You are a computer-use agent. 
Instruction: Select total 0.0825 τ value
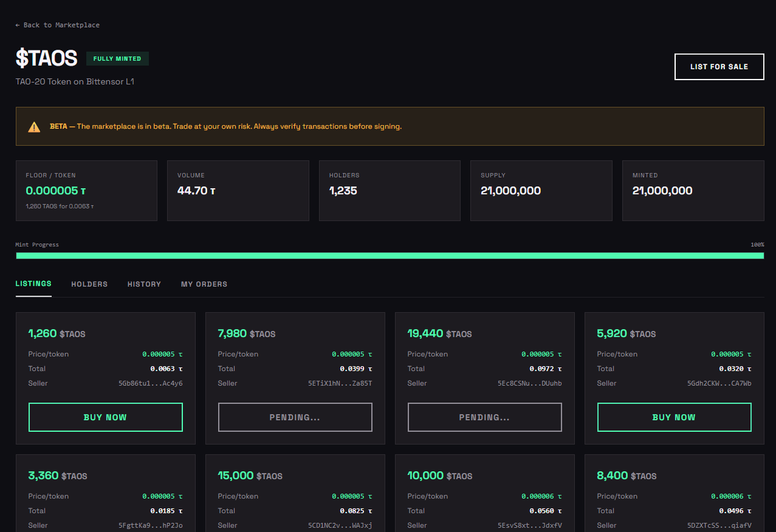click(356, 511)
